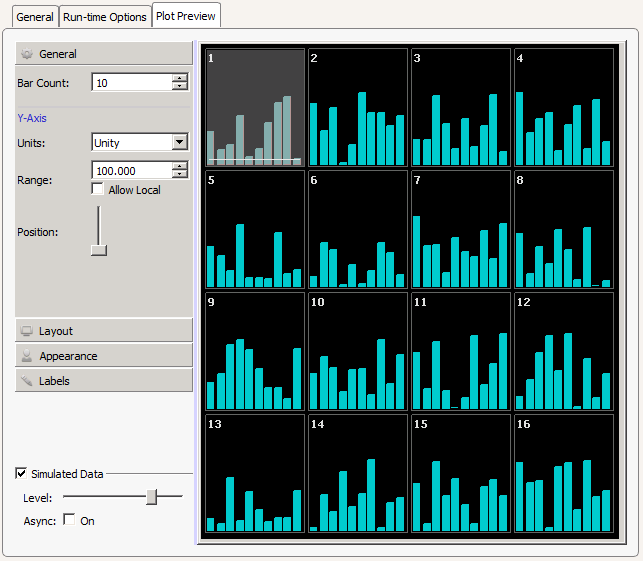Click the pencil icon beside Labels
This screenshot has height=561, width=643.
coord(27,381)
